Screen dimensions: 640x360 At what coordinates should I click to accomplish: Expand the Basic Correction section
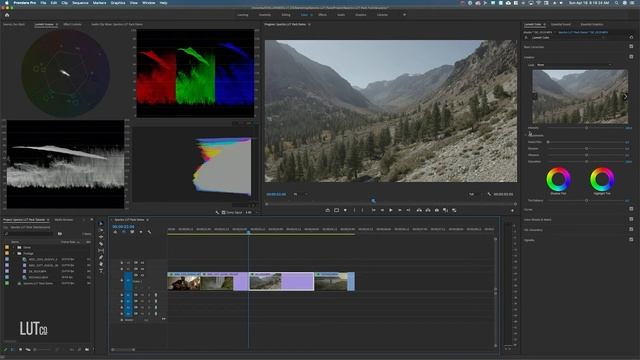[534, 47]
